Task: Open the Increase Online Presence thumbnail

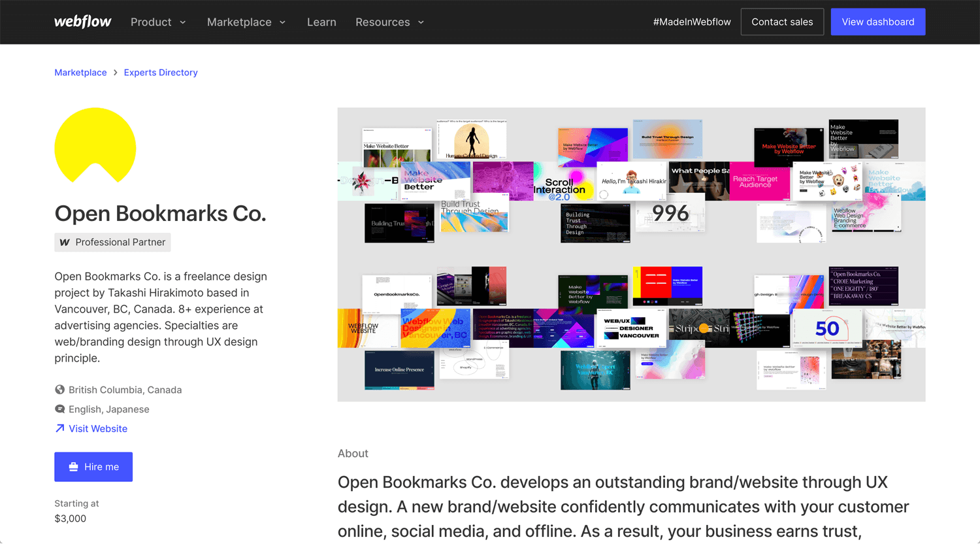Action: (399, 370)
